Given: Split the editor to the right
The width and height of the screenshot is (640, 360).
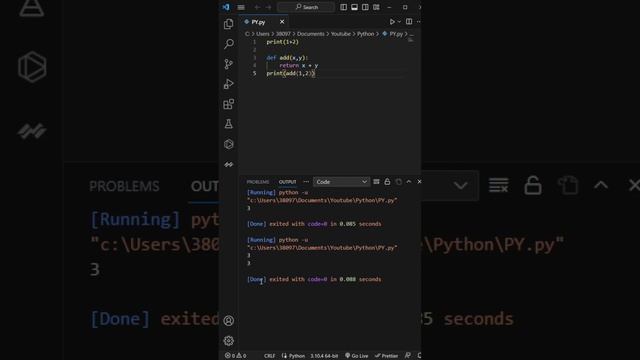Looking at the screenshot, I should tap(409, 22).
